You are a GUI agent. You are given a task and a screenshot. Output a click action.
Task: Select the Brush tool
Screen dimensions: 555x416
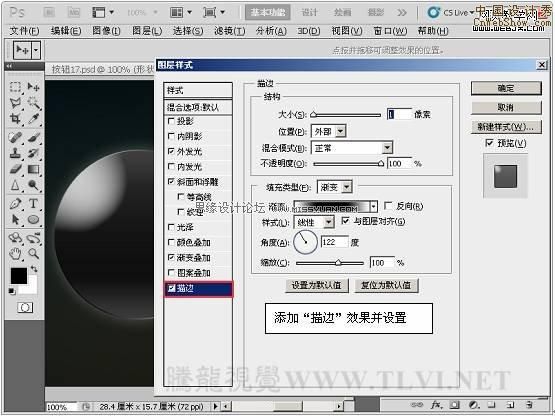coord(34,137)
